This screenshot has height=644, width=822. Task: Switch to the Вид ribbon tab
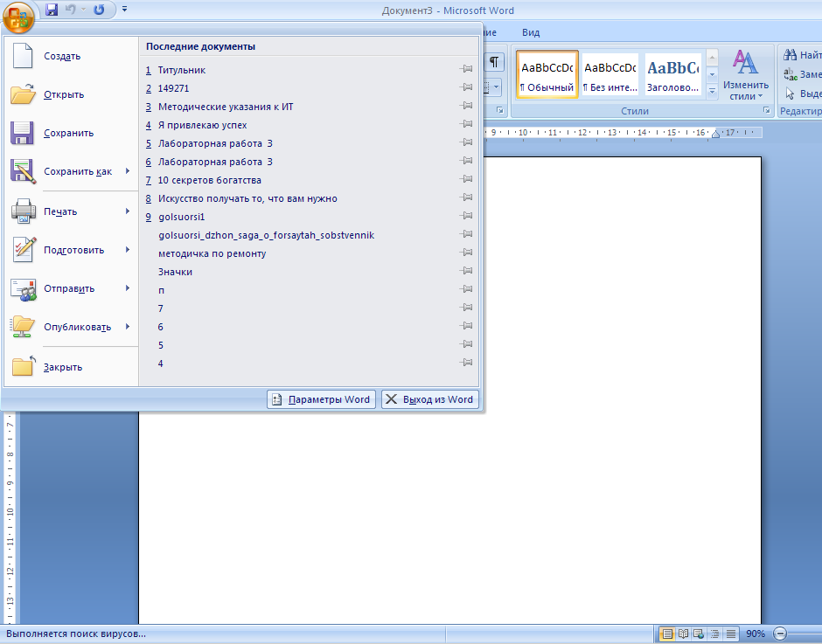tap(531, 32)
